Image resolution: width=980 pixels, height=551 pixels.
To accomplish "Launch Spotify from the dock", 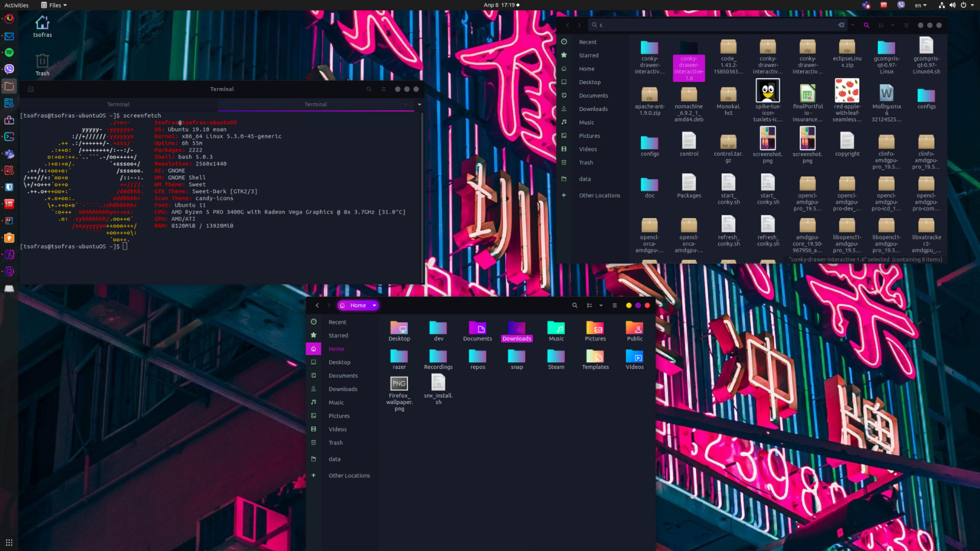I will pos(9,52).
